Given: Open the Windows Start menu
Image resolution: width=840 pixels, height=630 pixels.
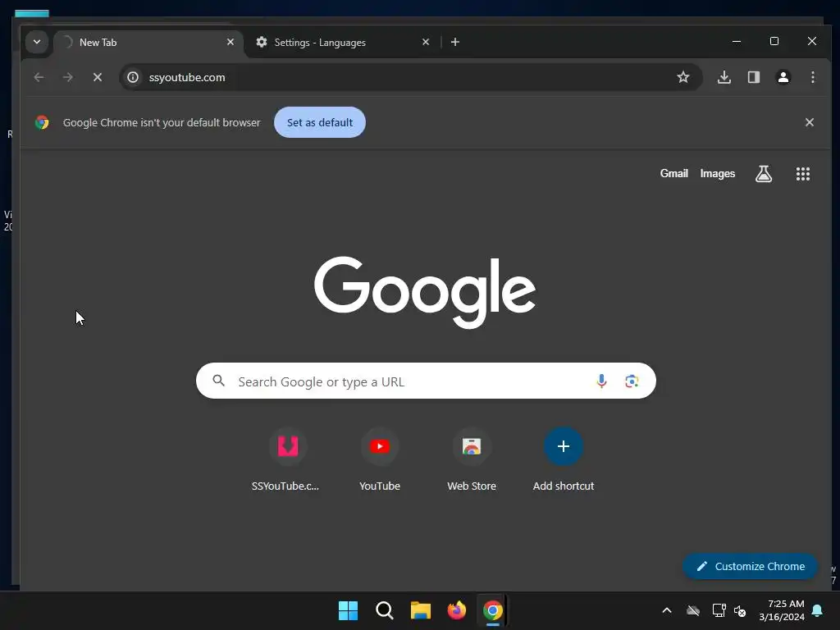Looking at the screenshot, I should point(348,610).
